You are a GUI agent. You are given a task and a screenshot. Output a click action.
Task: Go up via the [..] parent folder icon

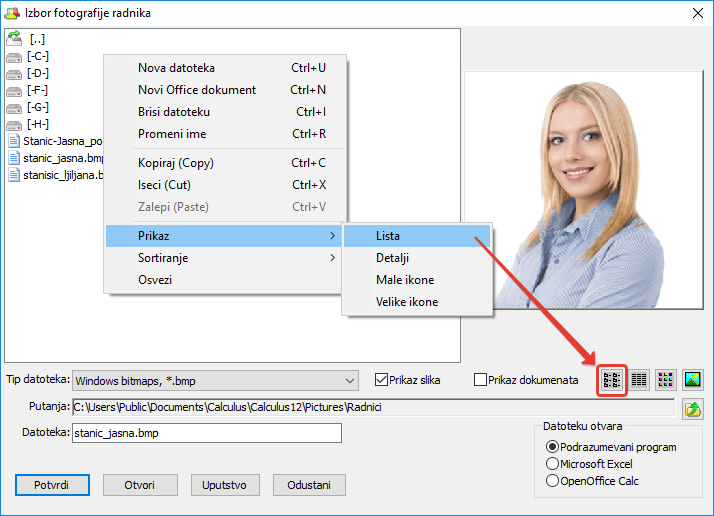14,38
